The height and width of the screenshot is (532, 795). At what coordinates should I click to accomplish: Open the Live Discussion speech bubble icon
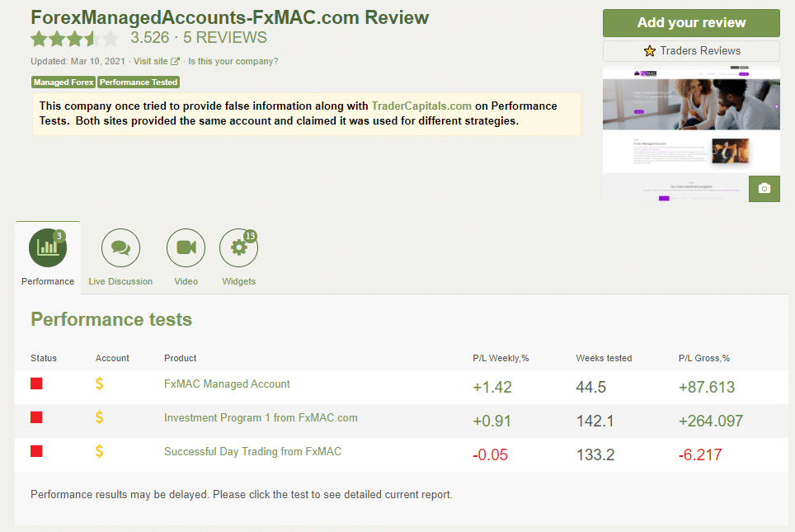[x=120, y=247]
